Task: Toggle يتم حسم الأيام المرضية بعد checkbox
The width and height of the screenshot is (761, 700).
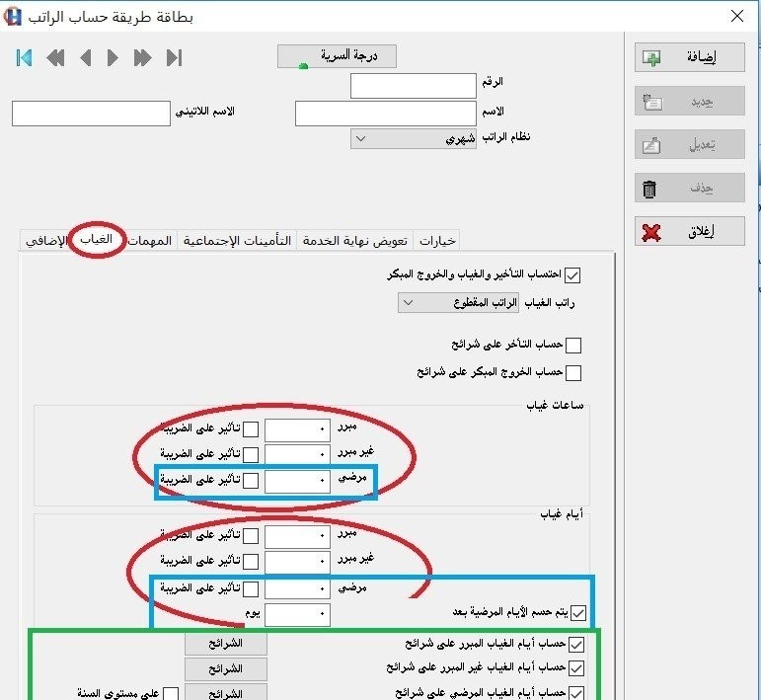Action: pos(578,612)
